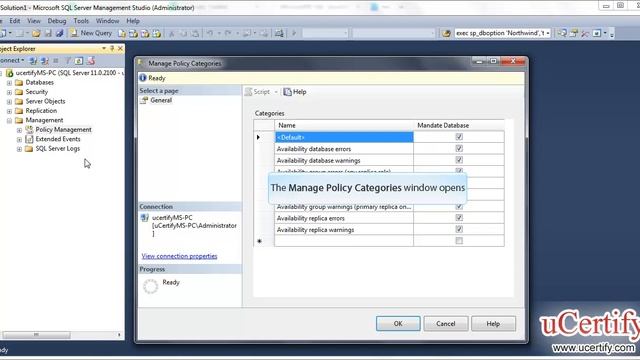Click OK in Manage Policy Categories
640x360 pixels.
(398, 323)
